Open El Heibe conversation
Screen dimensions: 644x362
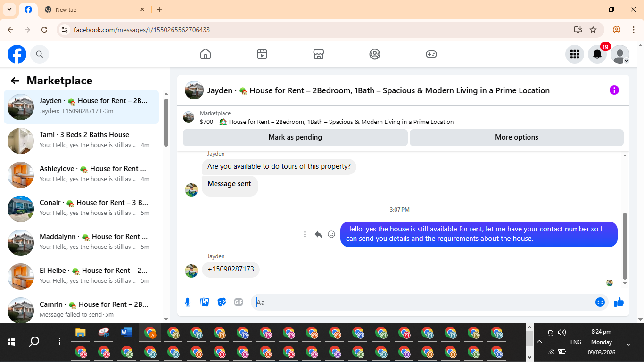[x=82, y=277]
